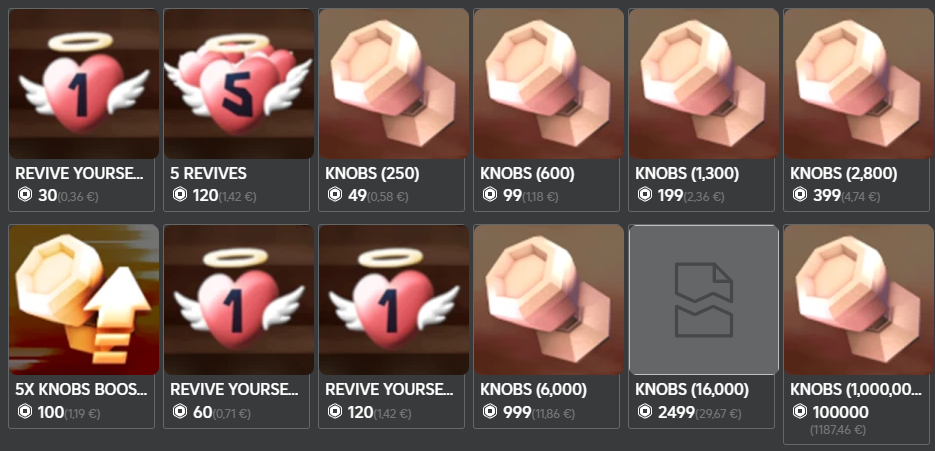Viewport: 935px width, 451px height.
Task: Click the Robux icon beside the 100000 price
Action: click(x=800, y=411)
